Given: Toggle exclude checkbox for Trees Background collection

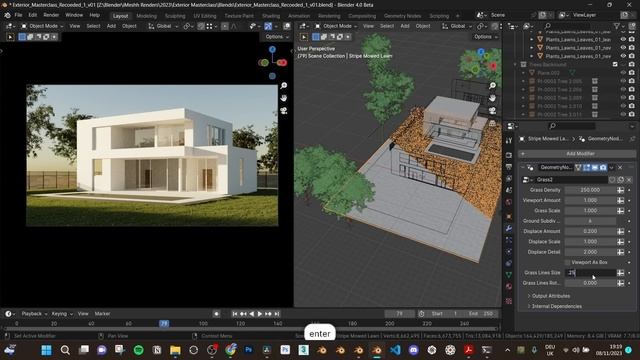Looking at the screenshot, I should (615, 64).
